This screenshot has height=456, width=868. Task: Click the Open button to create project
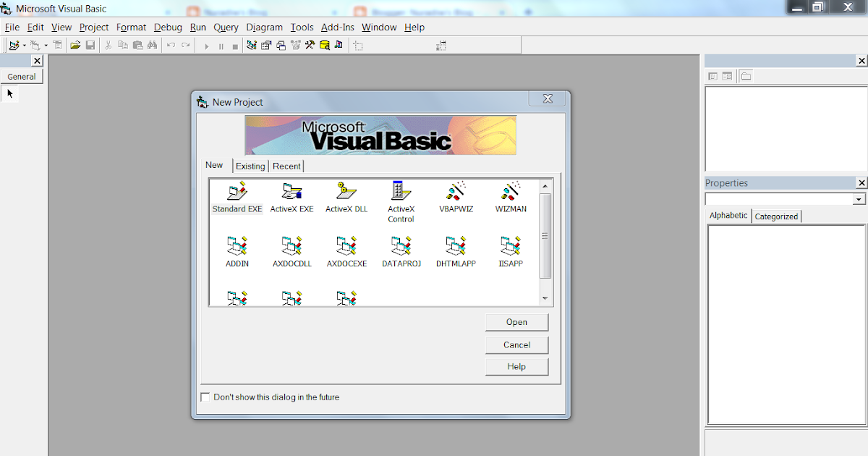tap(516, 322)
